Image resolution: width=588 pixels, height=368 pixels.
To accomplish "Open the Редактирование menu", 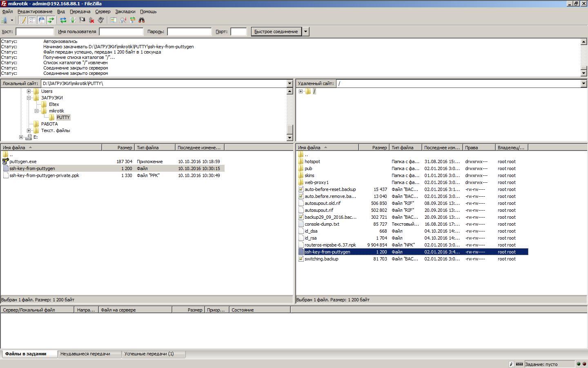I will pyautogui.click(x=35, y=11).
